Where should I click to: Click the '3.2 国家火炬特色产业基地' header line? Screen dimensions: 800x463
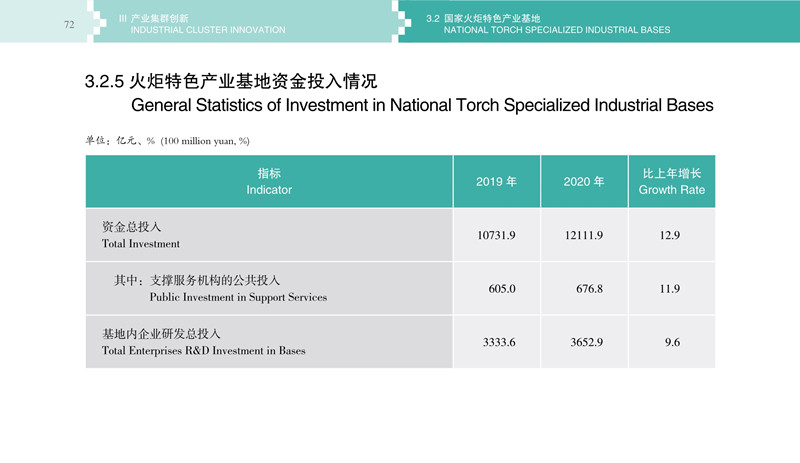pos(483,18)
